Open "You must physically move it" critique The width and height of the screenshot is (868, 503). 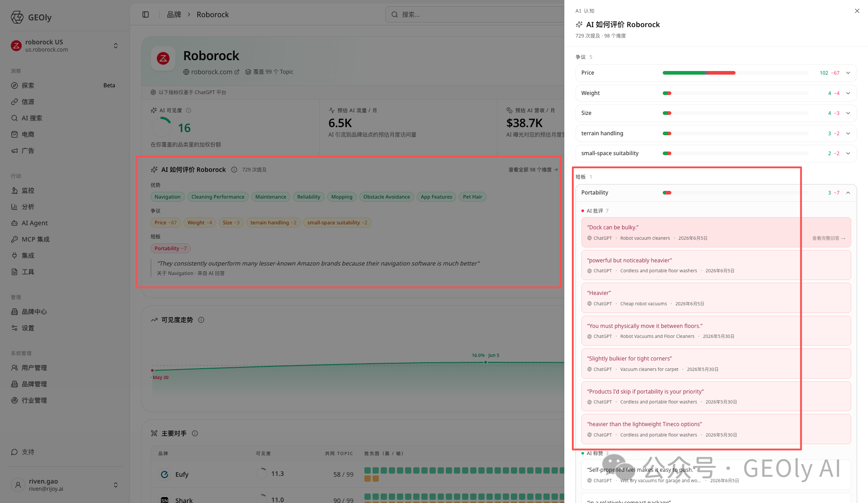(x=716, y=331)
